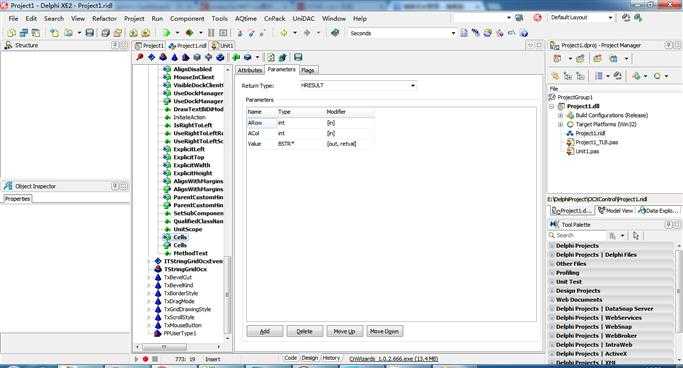
Task: Switch to the Flags tab
Action: (308, 70)
